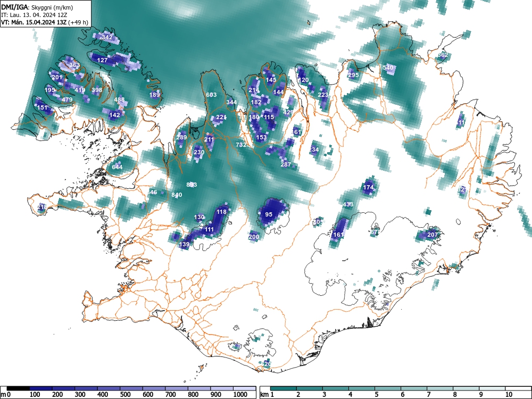The image size is (532, 399).
Task: Click visibility value 540 in the northeast
Action: coord(388,68)
